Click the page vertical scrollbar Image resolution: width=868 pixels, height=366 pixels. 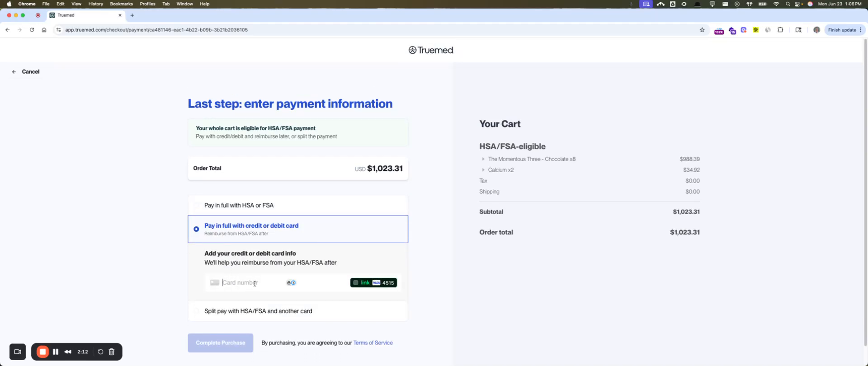(865, 192)
